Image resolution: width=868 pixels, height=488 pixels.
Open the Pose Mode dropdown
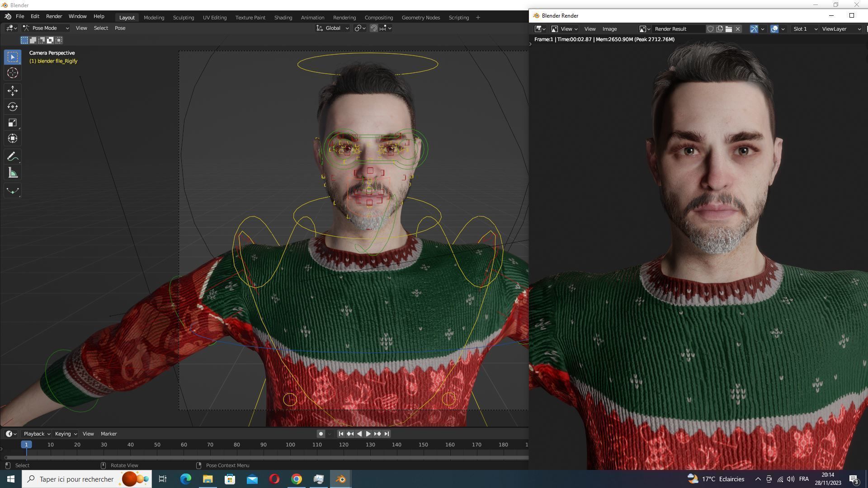click(46, 28)
